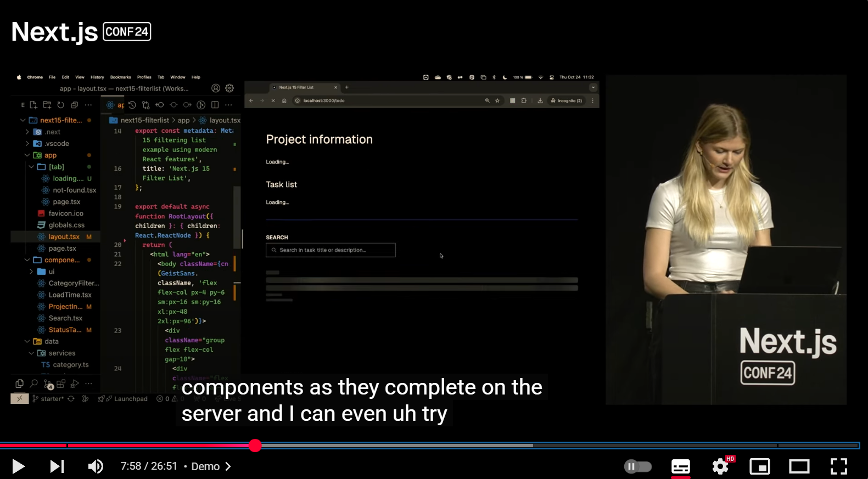868x479 pixels.
Task: Toggle theater mode
Action: coord(799,466)
